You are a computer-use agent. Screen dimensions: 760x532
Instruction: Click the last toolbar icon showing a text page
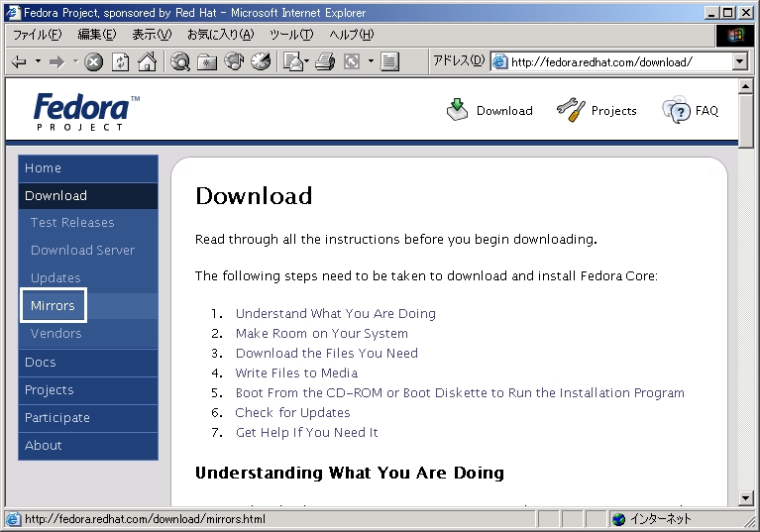[389, 62]
